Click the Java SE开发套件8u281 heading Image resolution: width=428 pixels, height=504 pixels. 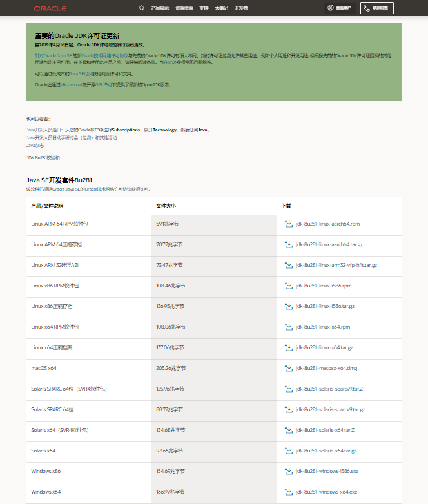click(x=59, y=180)
